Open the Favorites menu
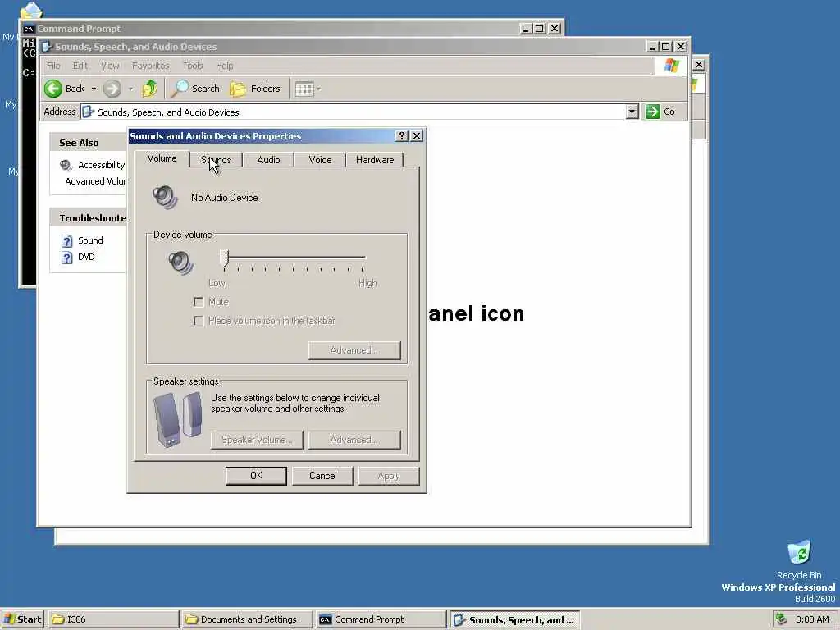The image size is (840, 630). (151, 66)
